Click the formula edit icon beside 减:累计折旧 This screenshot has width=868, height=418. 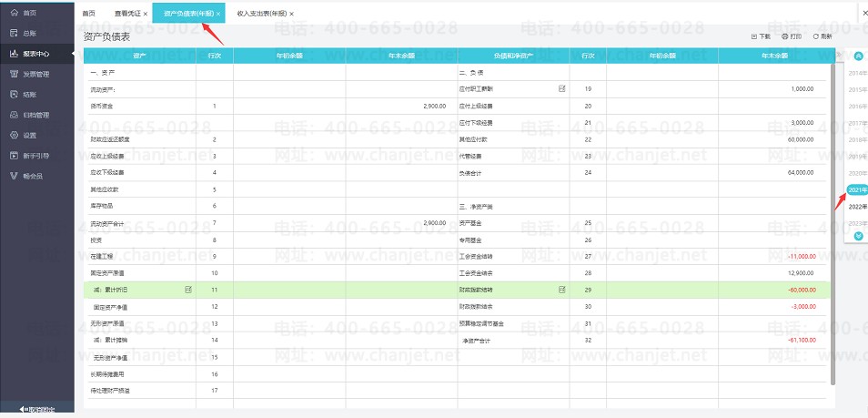188,290
